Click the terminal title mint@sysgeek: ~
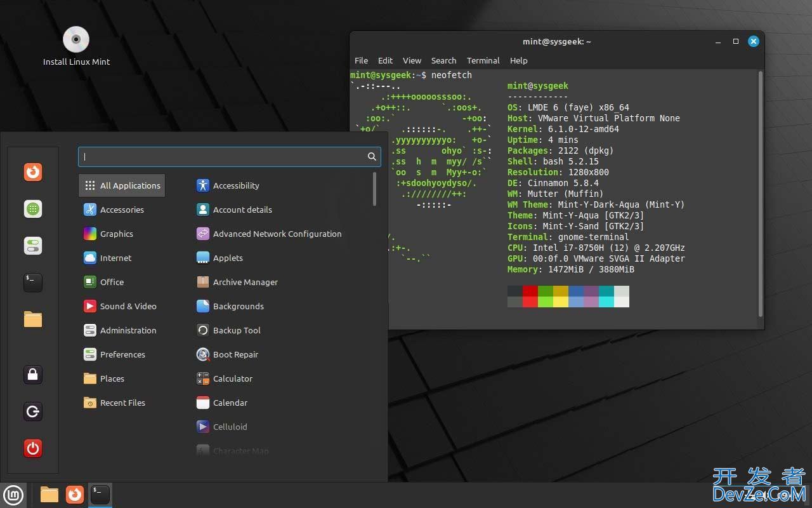812x508 pixels. [557, 41]
